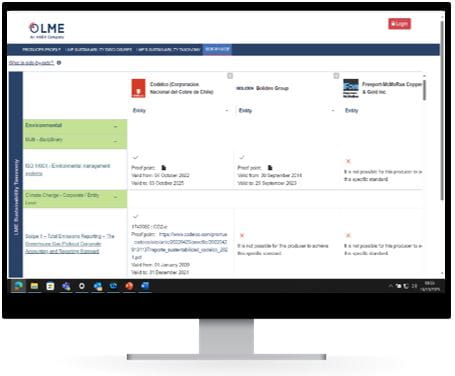
Task: Click the red X in Freeport's Scope 1 cell
Action: click(x=348, y=235)
